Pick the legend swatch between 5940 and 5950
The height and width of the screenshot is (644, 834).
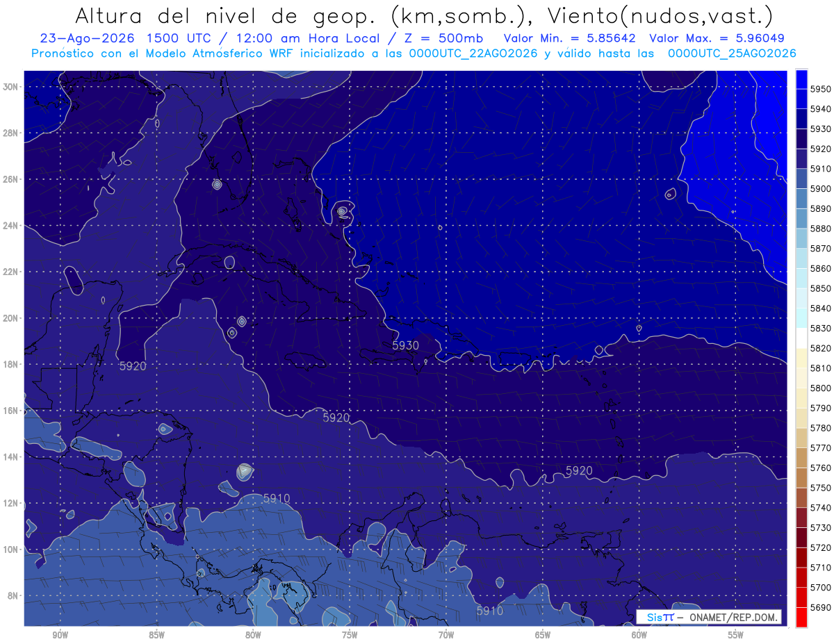(801, 99)
